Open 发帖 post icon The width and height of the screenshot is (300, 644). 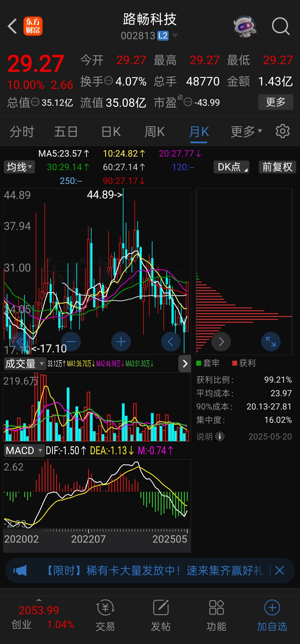pos(161,616)
